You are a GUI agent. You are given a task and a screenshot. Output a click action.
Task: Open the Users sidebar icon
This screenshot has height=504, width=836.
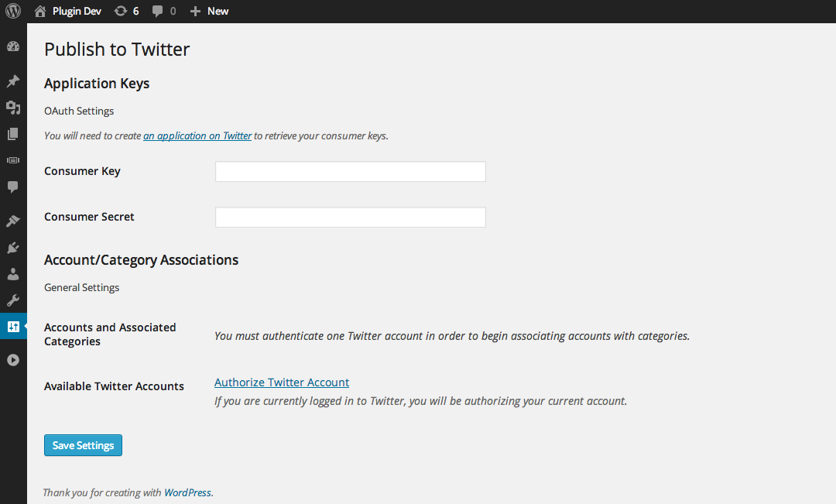13,274
